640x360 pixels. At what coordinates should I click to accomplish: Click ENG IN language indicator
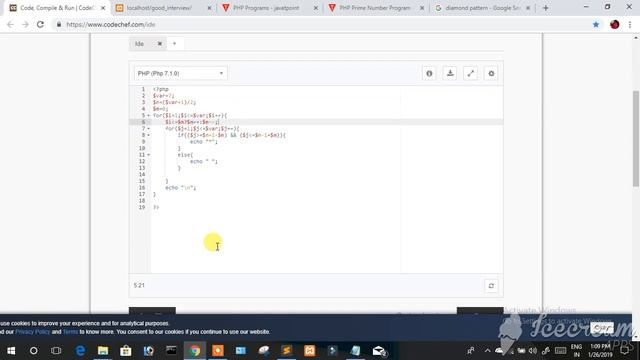click(576, 351)
